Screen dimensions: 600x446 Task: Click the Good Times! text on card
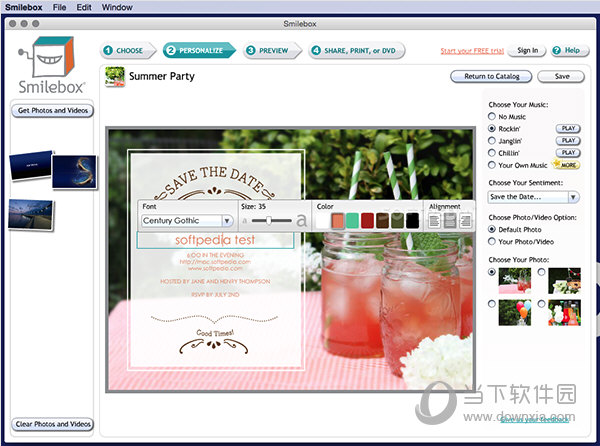[215, 333]
